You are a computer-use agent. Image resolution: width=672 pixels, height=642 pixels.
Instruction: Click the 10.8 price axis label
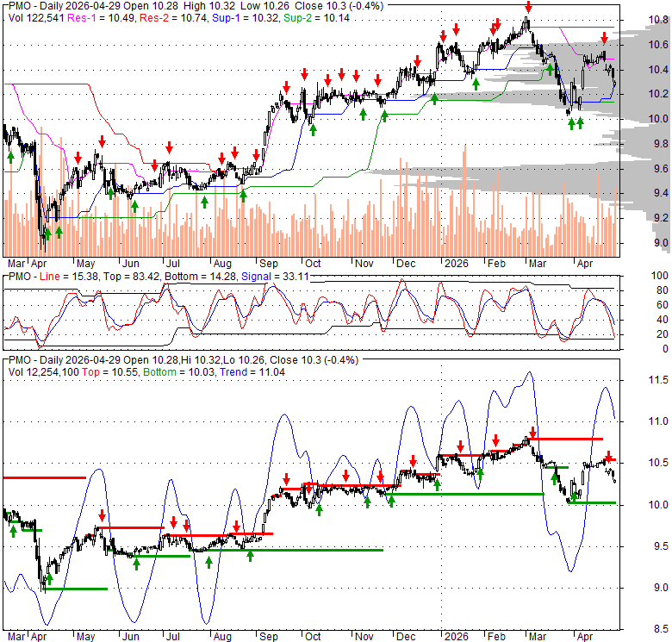(x=658, y=20)
